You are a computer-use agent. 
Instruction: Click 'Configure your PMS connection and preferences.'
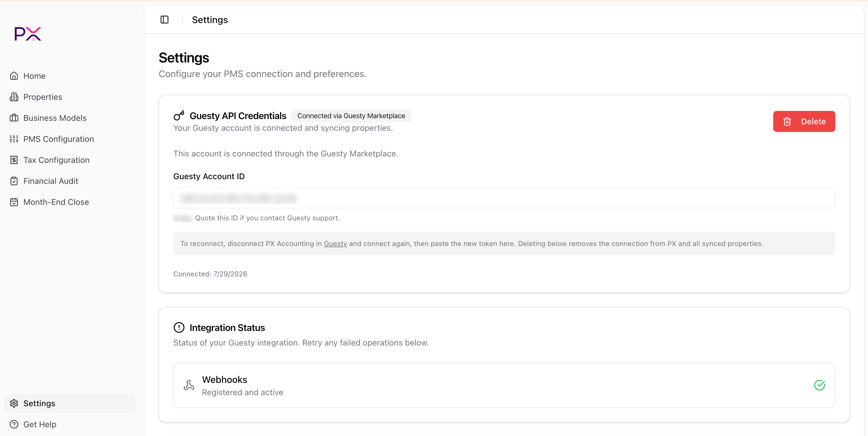point(262,74)
